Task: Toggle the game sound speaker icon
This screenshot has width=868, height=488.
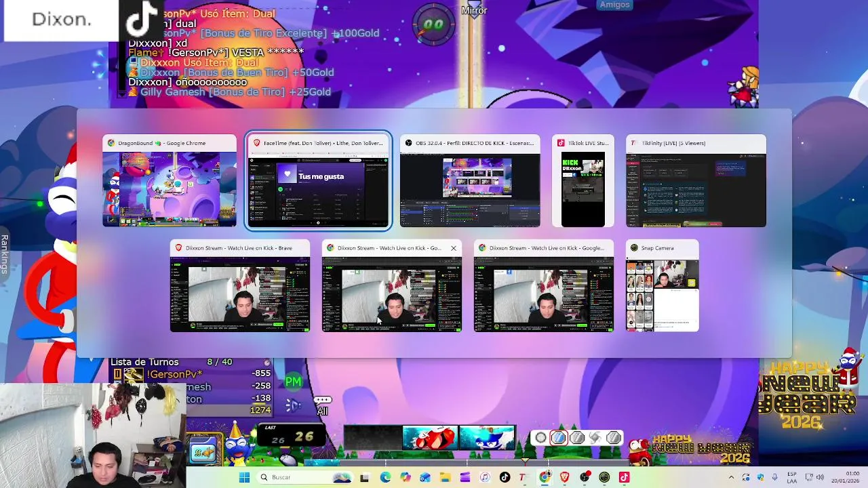Action: click(293, 405)
